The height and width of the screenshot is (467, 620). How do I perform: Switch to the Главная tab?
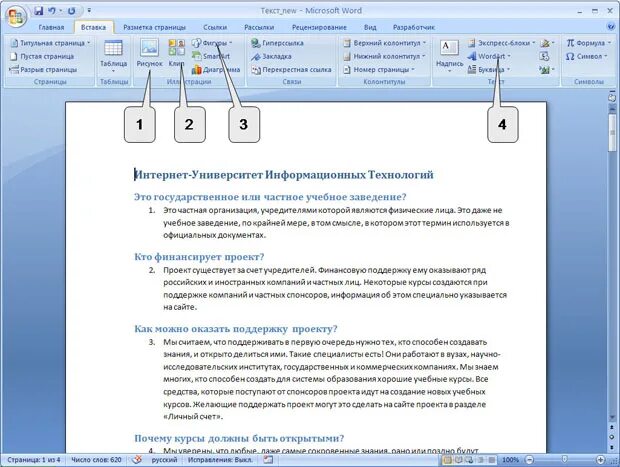[x=51, y=27]
